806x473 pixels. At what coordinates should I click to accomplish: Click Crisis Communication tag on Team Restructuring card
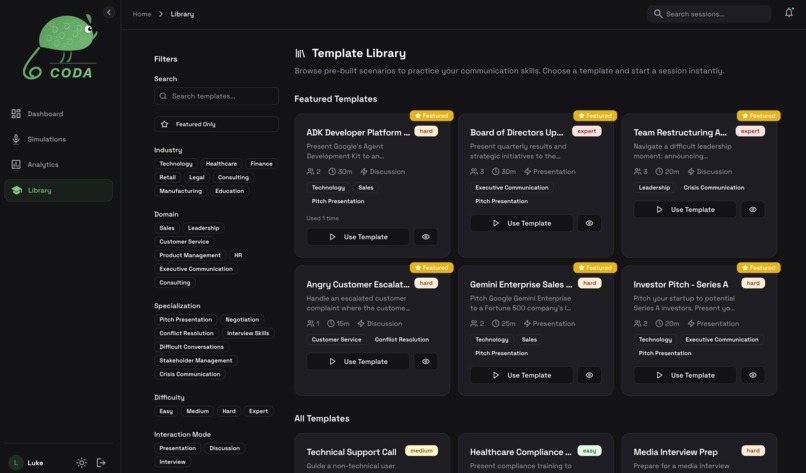pos(713,188)
